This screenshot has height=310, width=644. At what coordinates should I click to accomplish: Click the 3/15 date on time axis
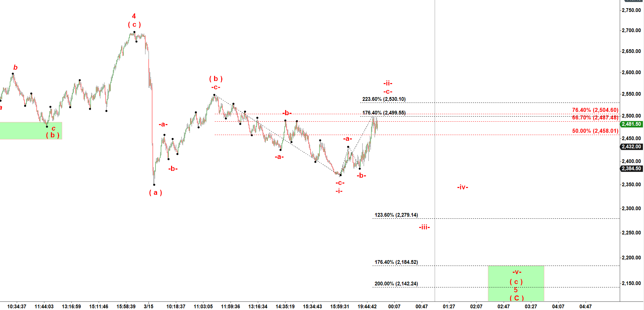coord(149,306)
